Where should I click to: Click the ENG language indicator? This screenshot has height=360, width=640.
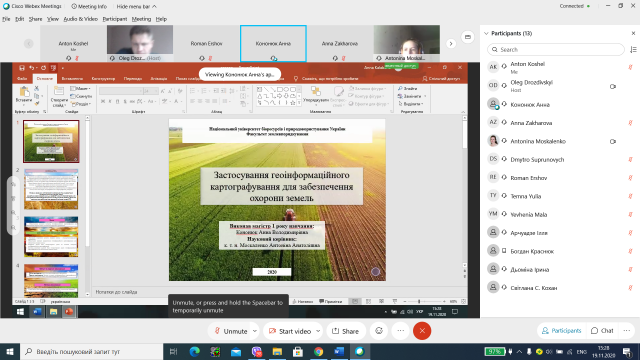pos(581,351)
